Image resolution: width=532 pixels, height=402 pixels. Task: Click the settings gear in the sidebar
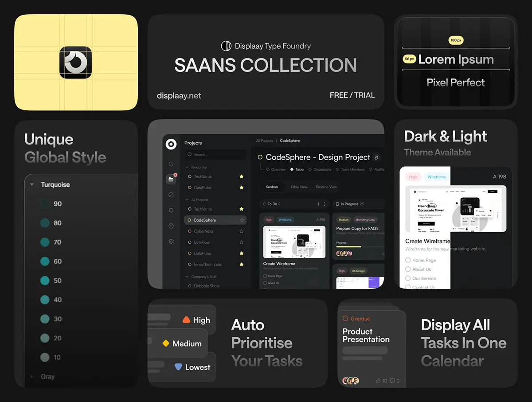(171, 242)
